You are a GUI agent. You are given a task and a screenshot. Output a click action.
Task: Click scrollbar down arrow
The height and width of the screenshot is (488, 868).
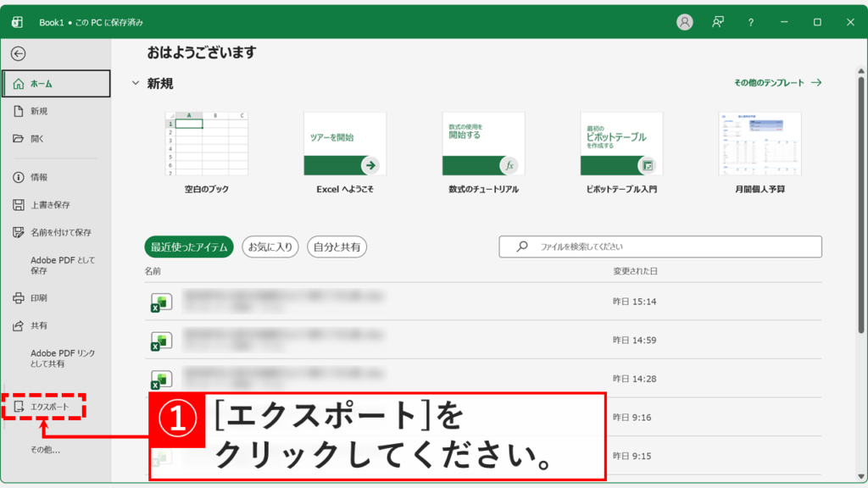[861, 476]
